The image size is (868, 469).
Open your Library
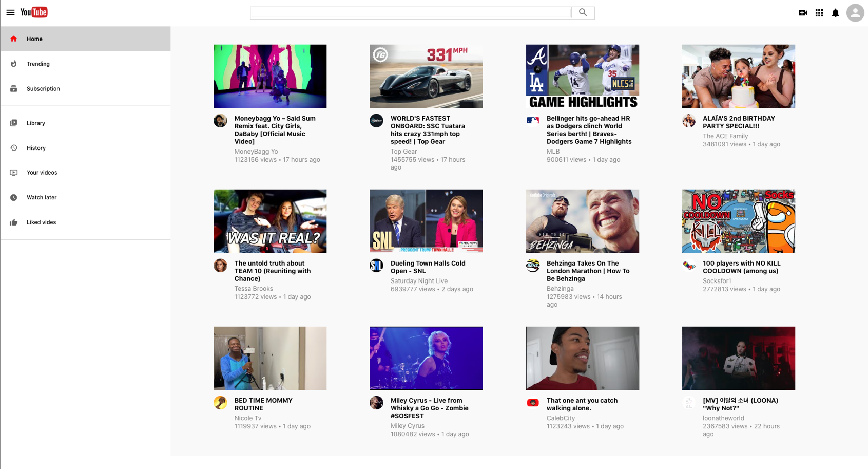click(35, 123)
